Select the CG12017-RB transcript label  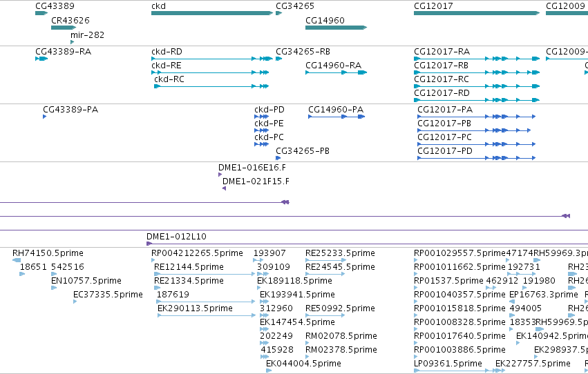[x=441, y=66]
